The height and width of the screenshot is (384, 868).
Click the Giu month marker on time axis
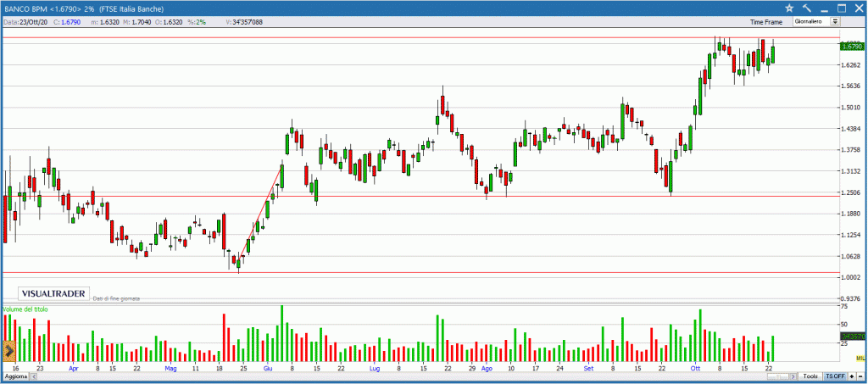pos(269,368)
